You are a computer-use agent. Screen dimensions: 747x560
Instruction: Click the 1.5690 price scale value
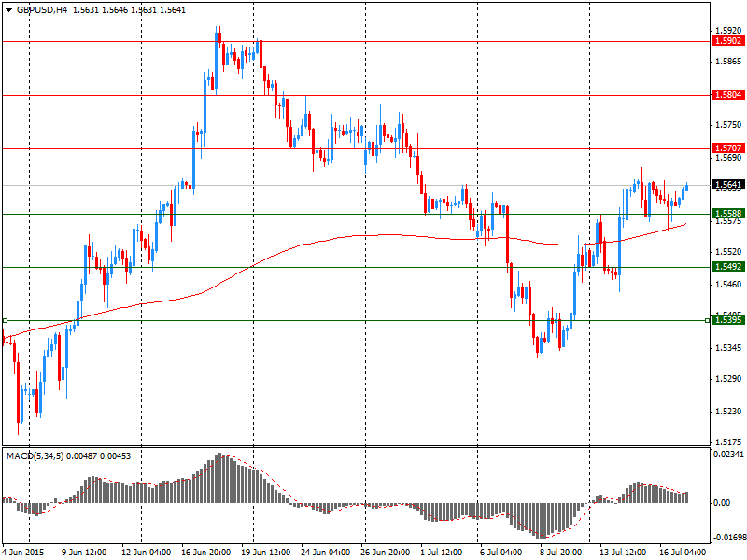728,158
